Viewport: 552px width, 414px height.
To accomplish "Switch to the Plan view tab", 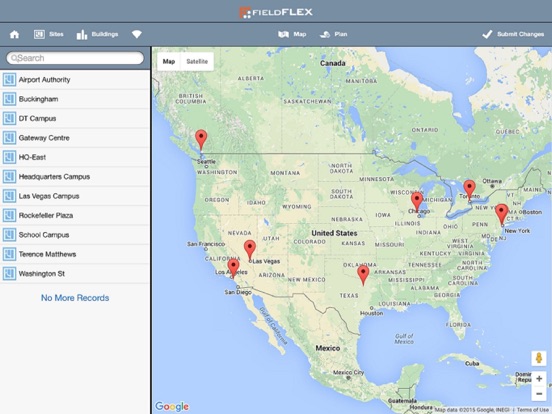I will point(333,34).
